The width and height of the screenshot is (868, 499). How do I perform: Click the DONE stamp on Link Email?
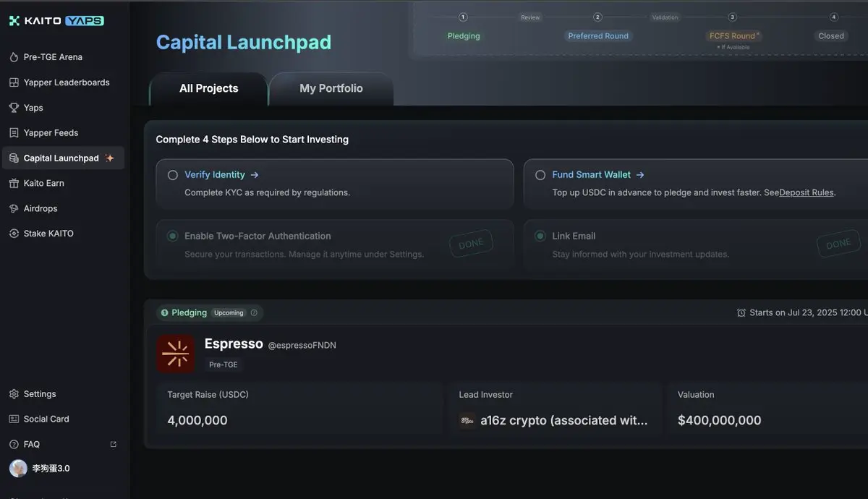(838, 244)
